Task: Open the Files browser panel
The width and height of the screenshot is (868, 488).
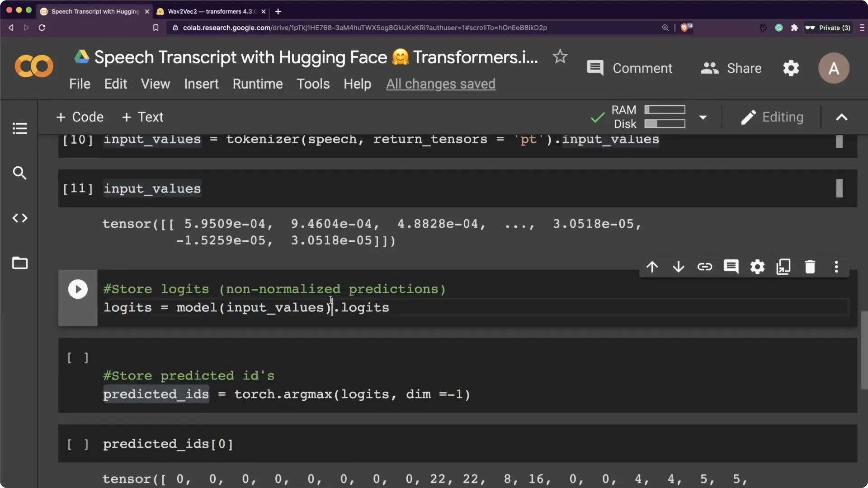Action: click(x=19, y=263)
